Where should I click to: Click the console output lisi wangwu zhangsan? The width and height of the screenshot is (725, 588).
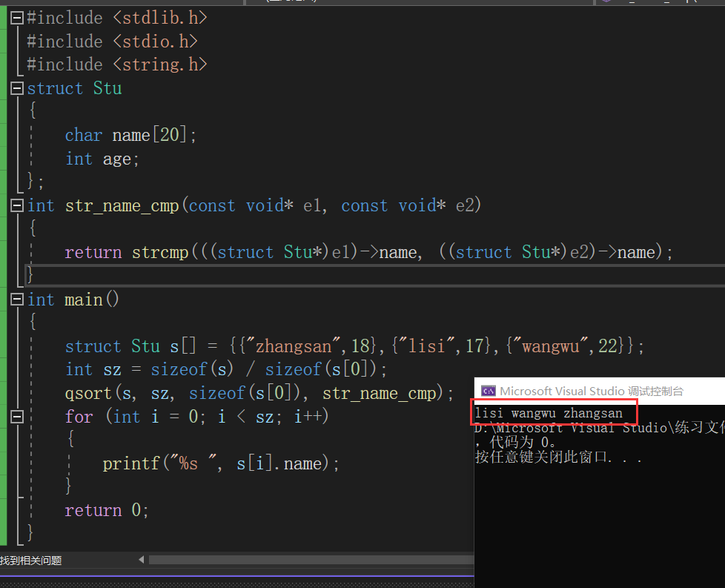coord(549,413)
